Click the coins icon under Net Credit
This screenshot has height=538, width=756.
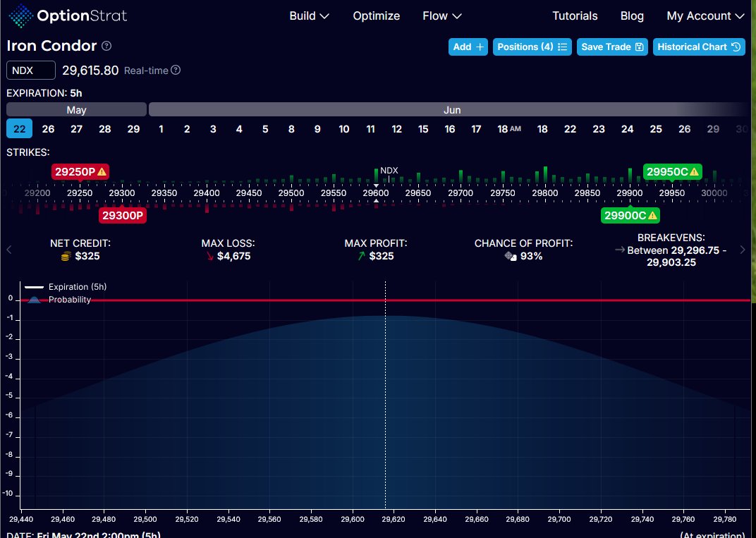[x=66, y=257]
